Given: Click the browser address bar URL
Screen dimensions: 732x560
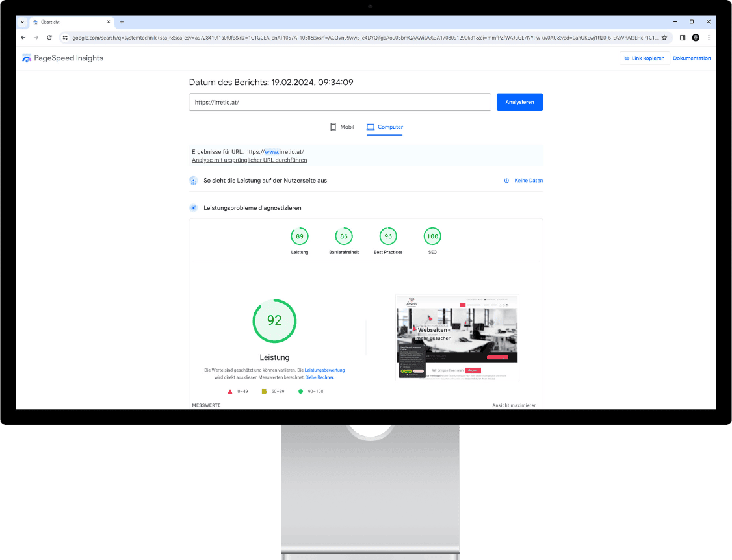Looking at the screenshot, I should point(365,38).
